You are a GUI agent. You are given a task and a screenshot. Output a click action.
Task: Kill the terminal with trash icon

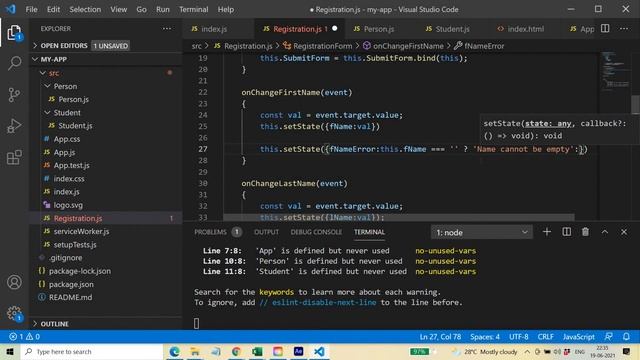(585, 232)
